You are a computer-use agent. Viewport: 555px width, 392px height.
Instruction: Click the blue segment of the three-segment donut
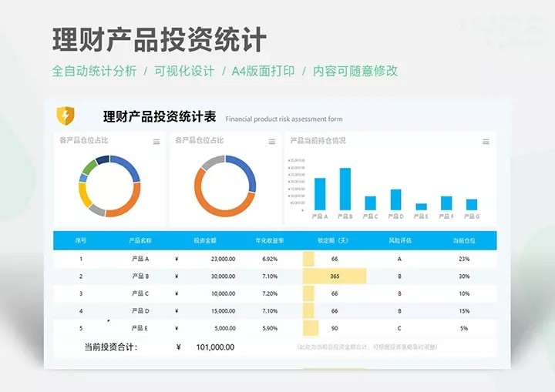click(x=247, y=170)
